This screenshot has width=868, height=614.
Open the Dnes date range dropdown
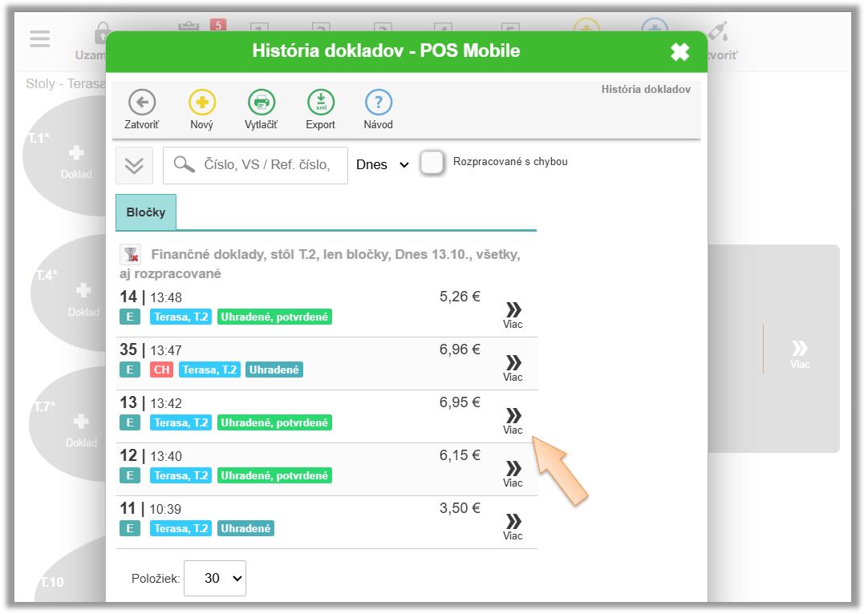tap(383, 165)
